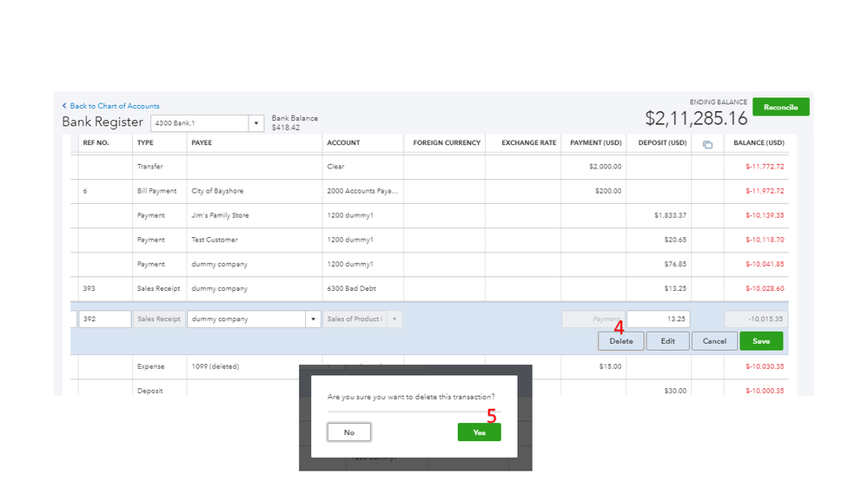Expand the Sales of Product account dropdown
The width and height of the screenshot is (868, 488).
coord(395,320)
